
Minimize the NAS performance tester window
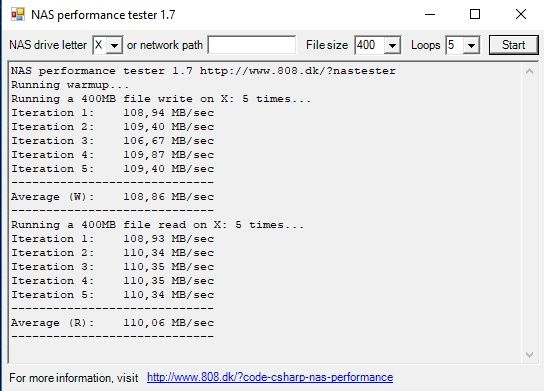[430, 15]
